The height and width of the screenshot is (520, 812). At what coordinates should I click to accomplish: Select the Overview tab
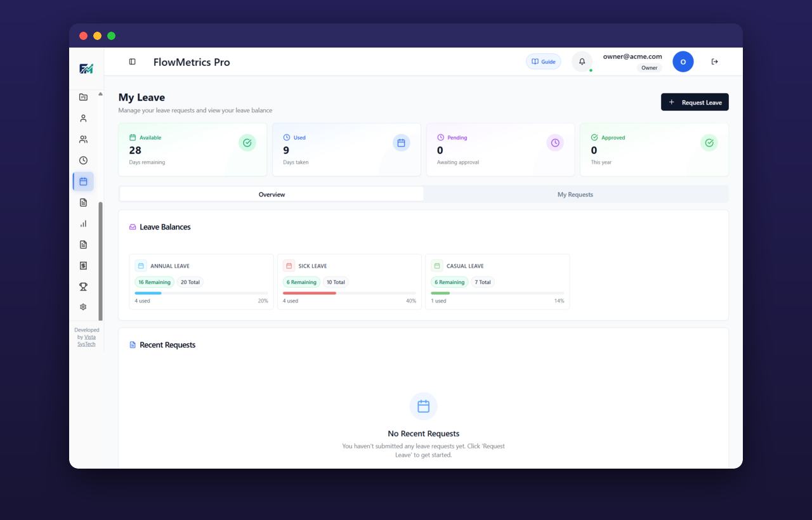[x=272, y=194]
